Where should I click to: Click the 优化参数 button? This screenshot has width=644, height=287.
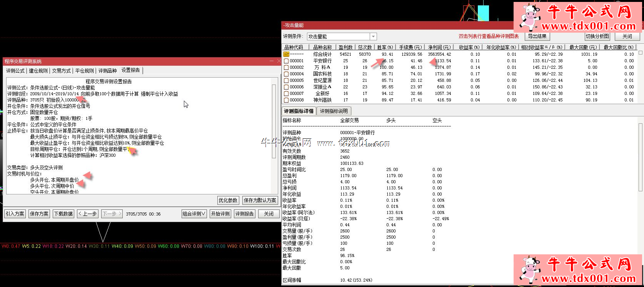pyautogui.click(x=228, y=200)
